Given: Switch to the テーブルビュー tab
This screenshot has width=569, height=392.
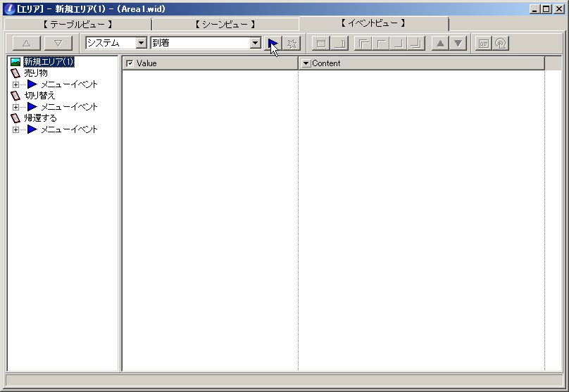Looking at the screenshot, I should click(77, 25).
